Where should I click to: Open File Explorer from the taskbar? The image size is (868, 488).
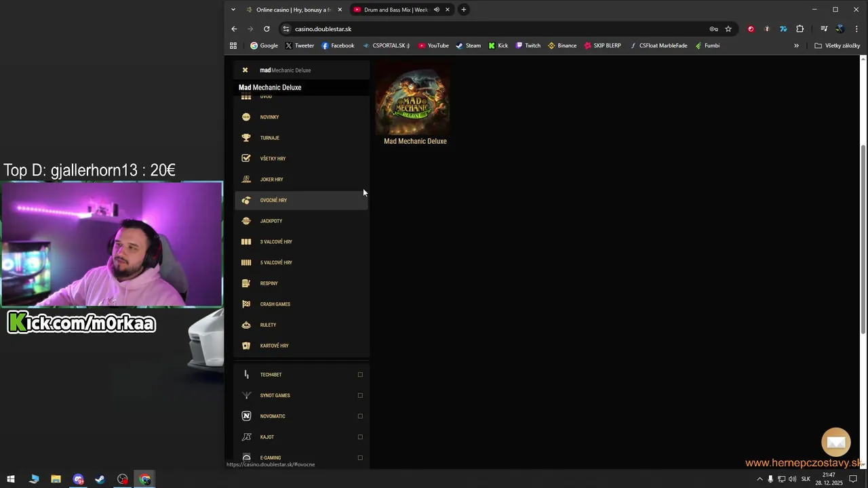[x=56, y=479]
